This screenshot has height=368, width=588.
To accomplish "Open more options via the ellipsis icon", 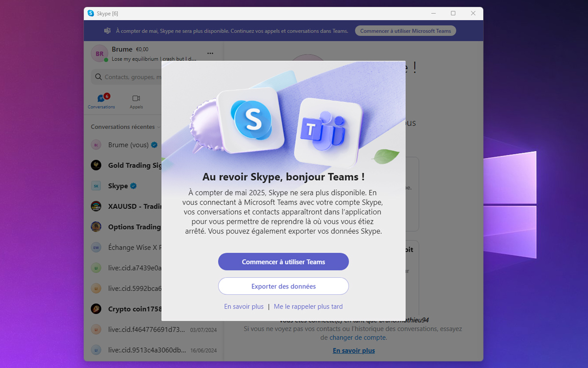I will [x=211, y=53].
